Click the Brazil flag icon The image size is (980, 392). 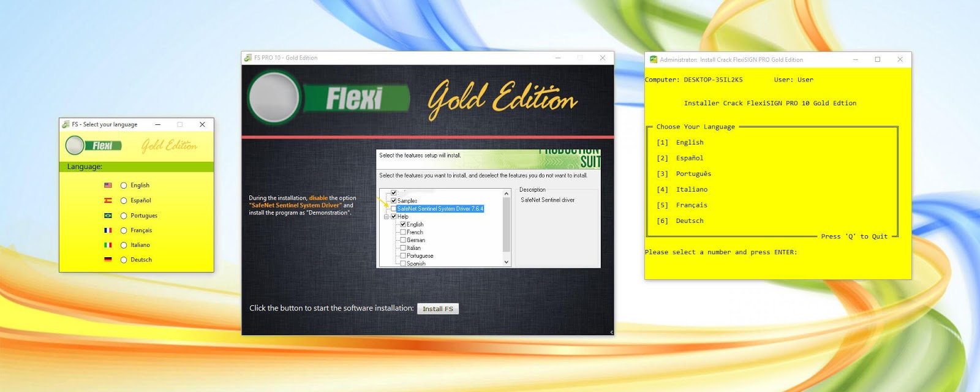[x=108, y=216]
